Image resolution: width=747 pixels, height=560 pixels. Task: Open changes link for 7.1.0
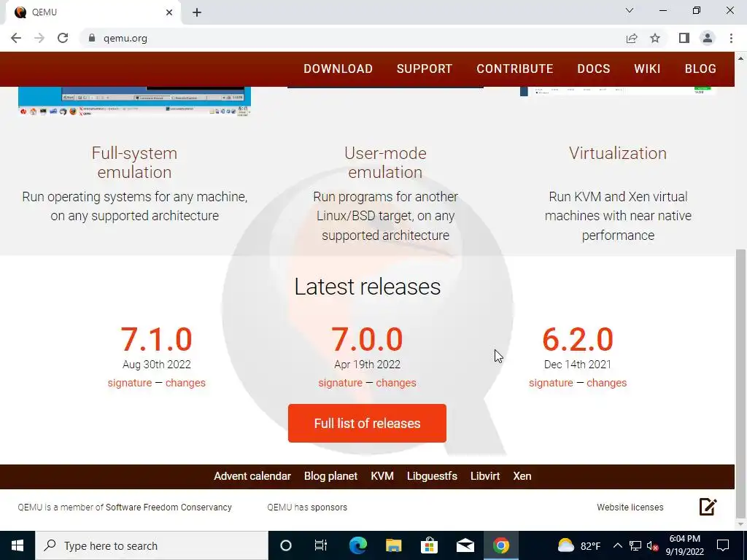(185, 383)
